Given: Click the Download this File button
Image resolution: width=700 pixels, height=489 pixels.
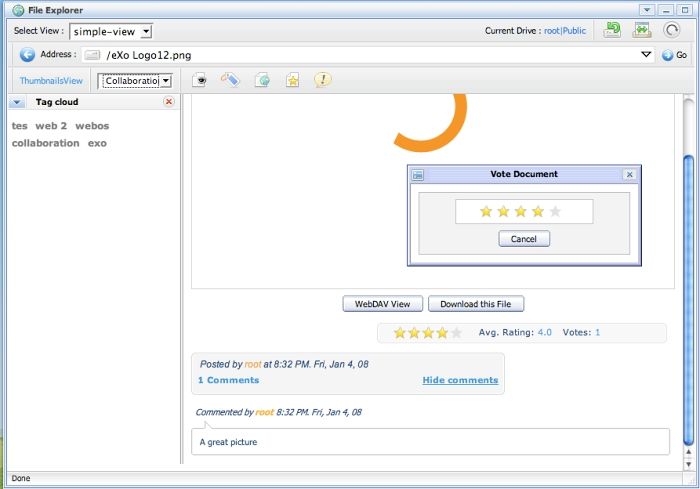Looking at the screenshot, I should click(x=475, y=304).
